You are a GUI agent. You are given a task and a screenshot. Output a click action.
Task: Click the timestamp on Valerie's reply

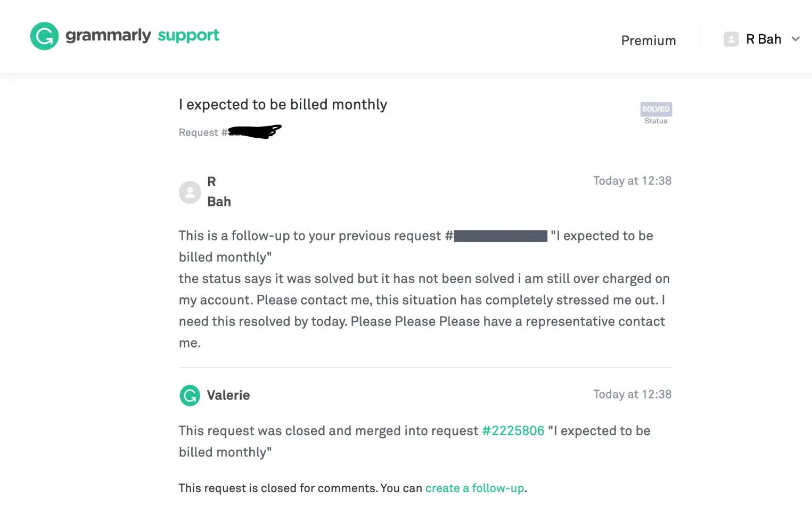pyautogui.click(x=632, y=394)
